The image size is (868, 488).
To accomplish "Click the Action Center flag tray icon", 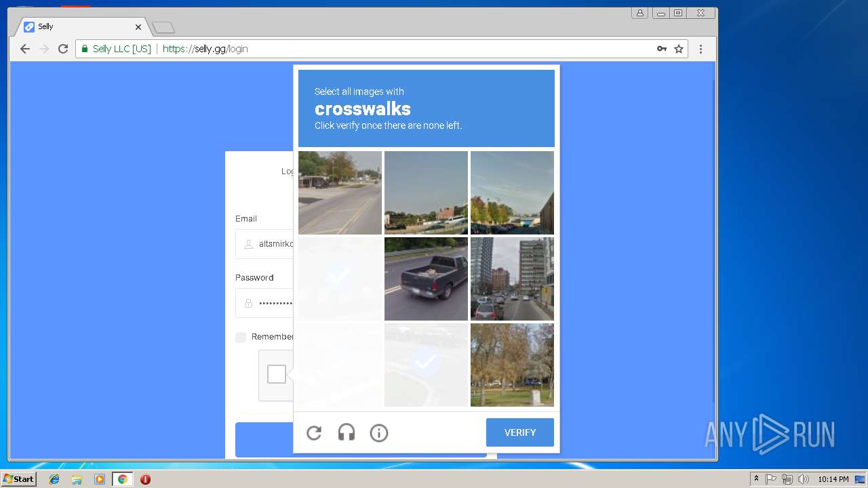I will (771, 479).
